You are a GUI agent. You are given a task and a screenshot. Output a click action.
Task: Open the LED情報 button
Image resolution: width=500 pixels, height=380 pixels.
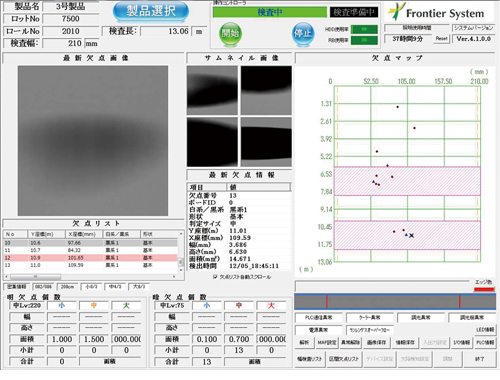(485, 329)
